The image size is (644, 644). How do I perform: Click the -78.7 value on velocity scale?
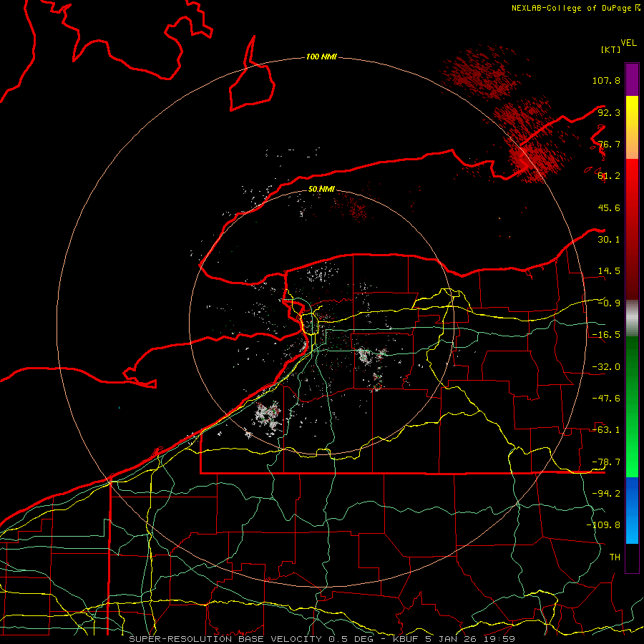(x=606, y=462)
